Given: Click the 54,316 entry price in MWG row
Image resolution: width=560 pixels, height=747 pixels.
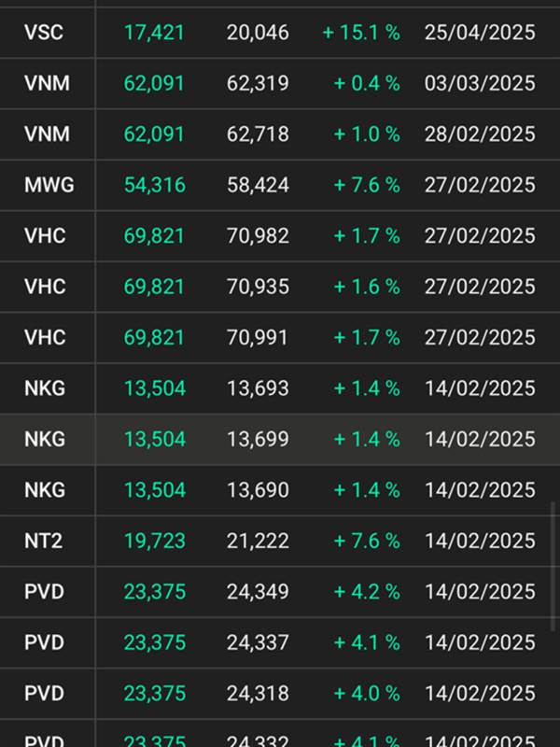Looking at the screenshot, I should click(155, 185).
